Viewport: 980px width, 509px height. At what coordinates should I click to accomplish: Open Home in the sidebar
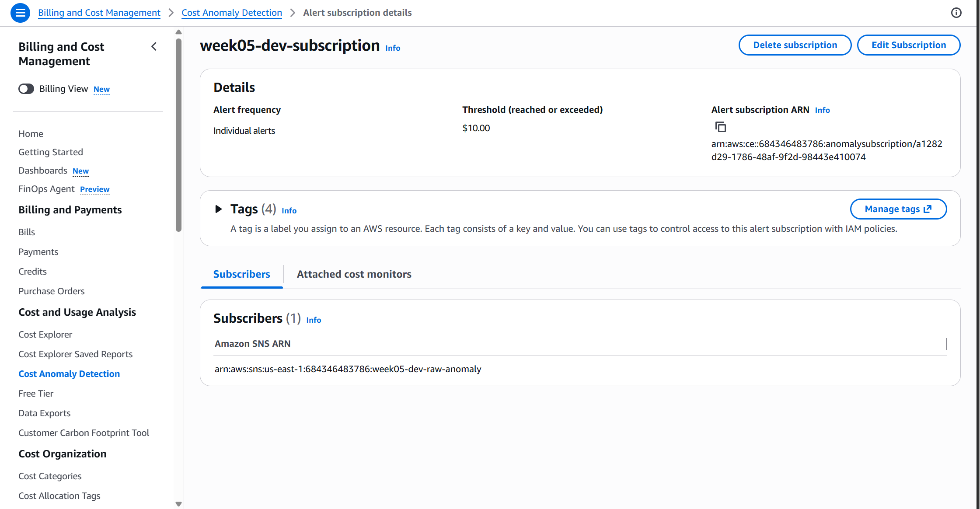[31, 134]
